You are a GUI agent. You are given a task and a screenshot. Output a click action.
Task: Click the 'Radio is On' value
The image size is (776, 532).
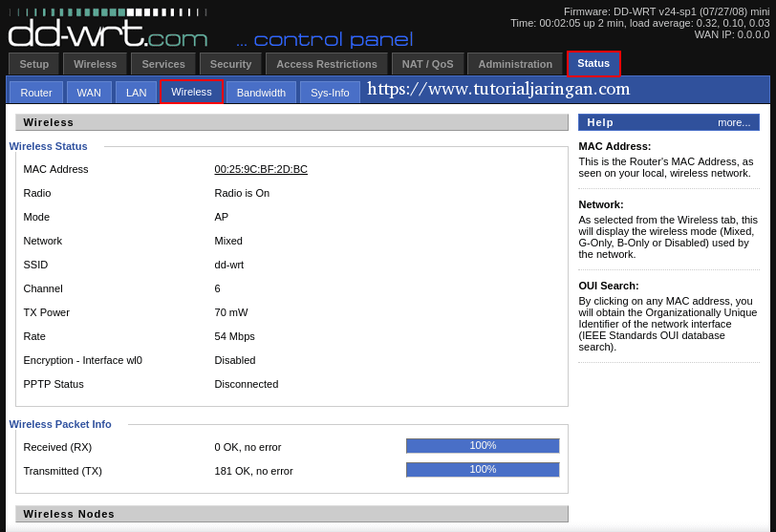[242, 193]
